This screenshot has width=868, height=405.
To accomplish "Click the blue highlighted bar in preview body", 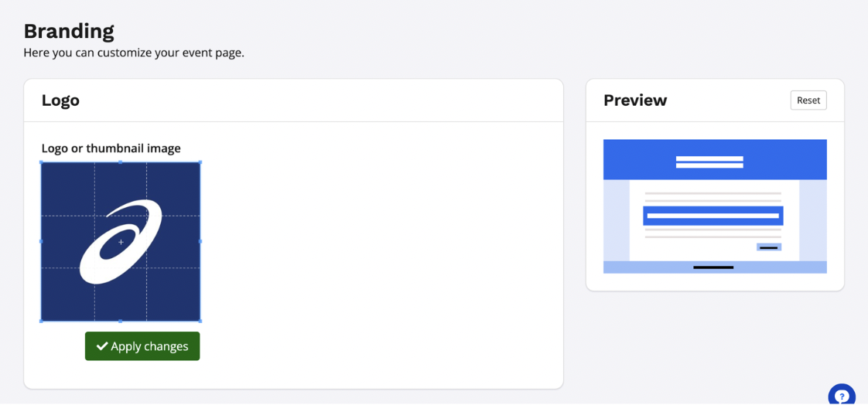I will point(713,216).
